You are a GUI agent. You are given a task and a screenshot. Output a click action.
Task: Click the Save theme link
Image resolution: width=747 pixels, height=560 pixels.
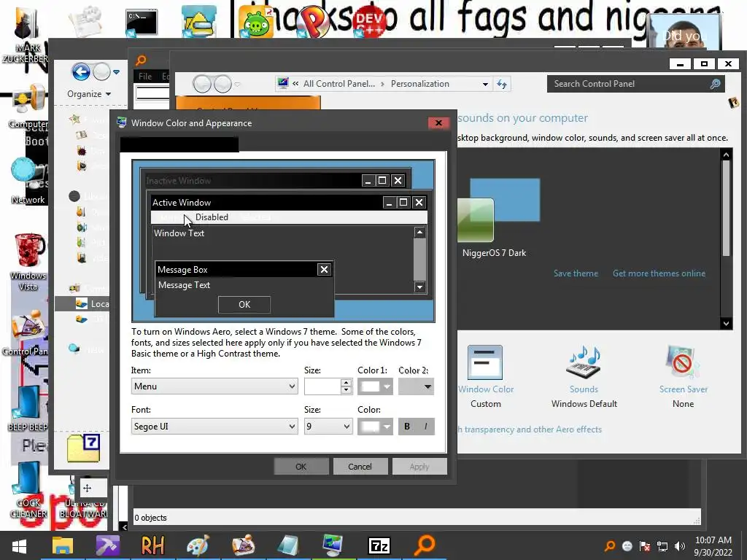(x=576, y=273)
